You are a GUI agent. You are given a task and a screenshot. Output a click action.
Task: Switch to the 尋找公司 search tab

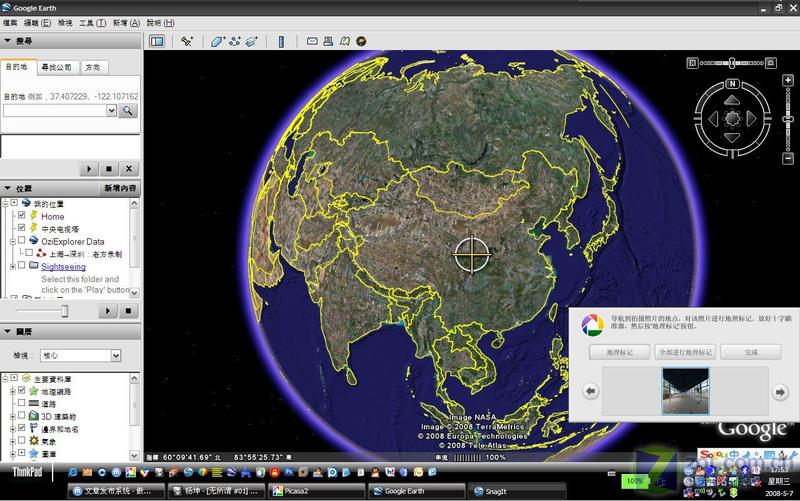tap(57, 67)
